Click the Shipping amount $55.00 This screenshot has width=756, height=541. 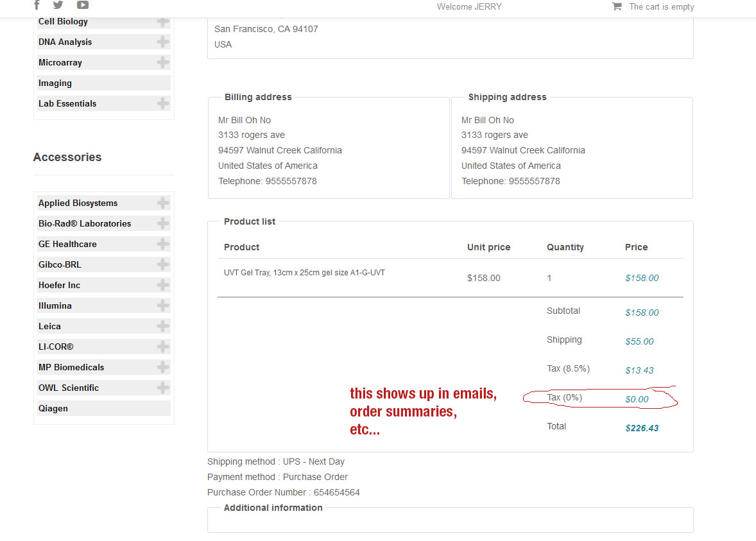point(639,342)
